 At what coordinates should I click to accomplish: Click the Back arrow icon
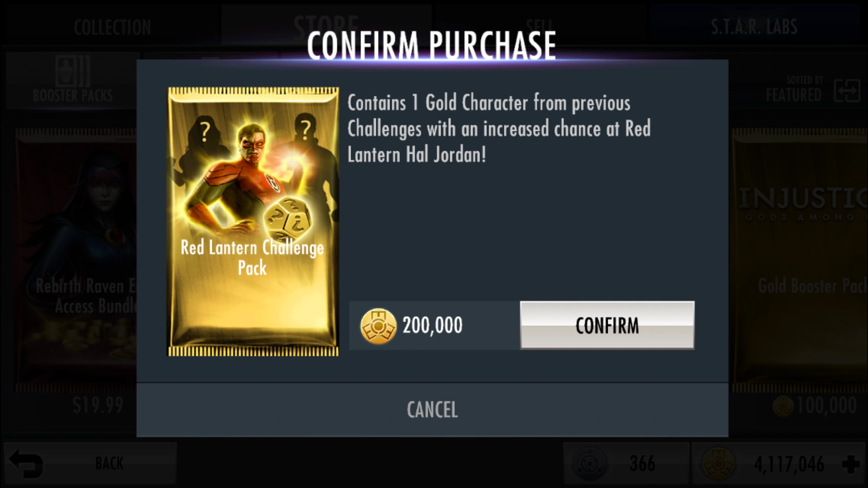point(26,463)
